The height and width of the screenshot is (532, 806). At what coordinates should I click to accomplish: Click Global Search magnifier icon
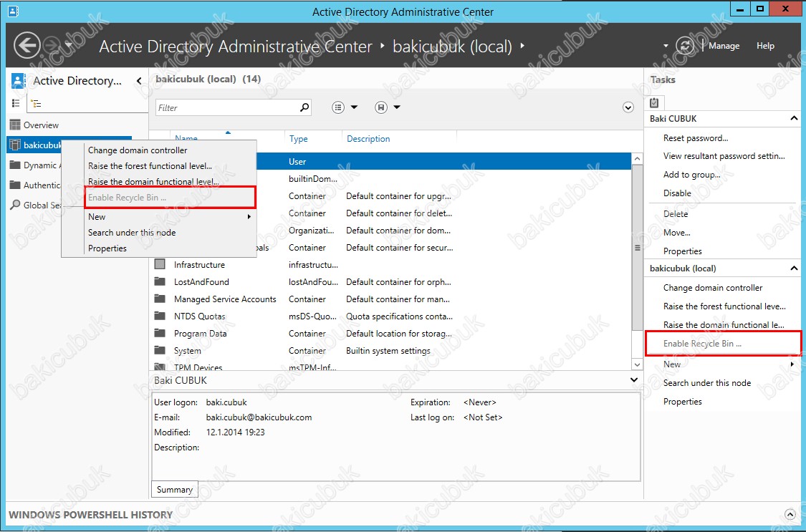16,204
